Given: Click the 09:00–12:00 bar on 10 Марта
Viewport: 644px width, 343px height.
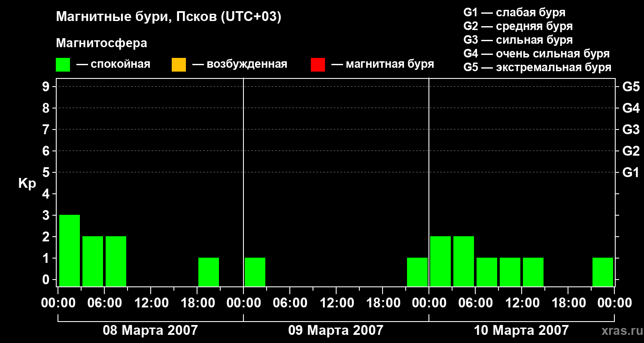Looking at the screenshot, I should [x=510, y=272].
